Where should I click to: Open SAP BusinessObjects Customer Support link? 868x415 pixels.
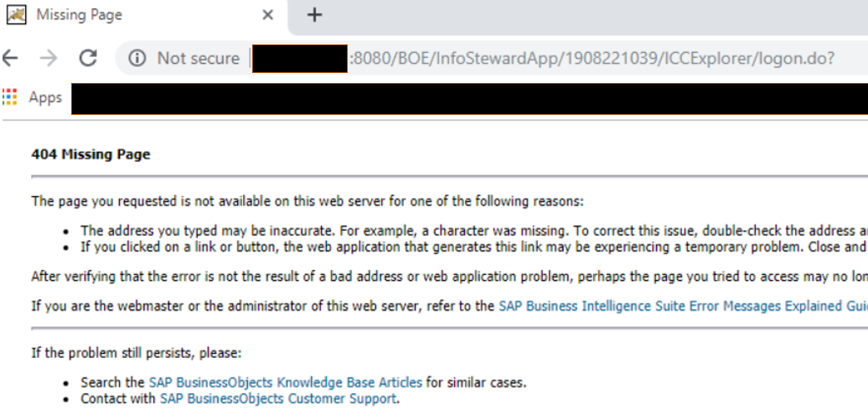click(x=278, y=398)
